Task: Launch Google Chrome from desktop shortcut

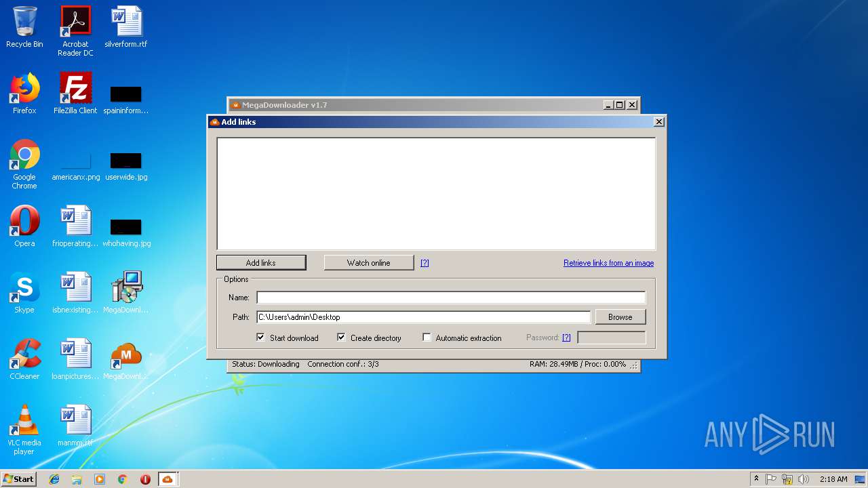Action: point(24,164)
